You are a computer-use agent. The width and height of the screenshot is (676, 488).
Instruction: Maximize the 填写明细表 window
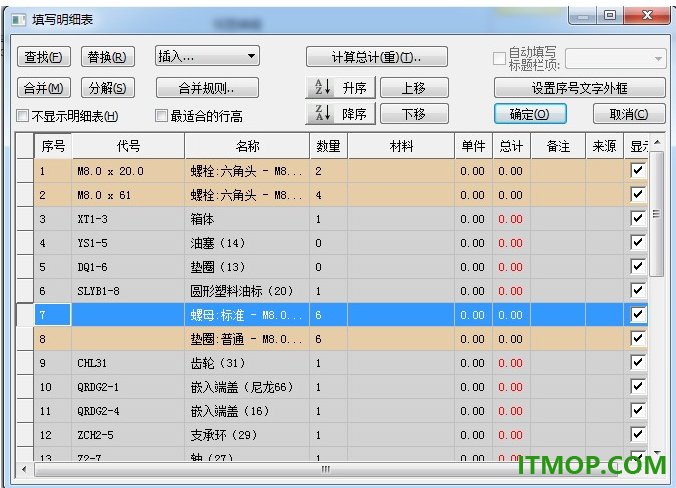(610, 16)
